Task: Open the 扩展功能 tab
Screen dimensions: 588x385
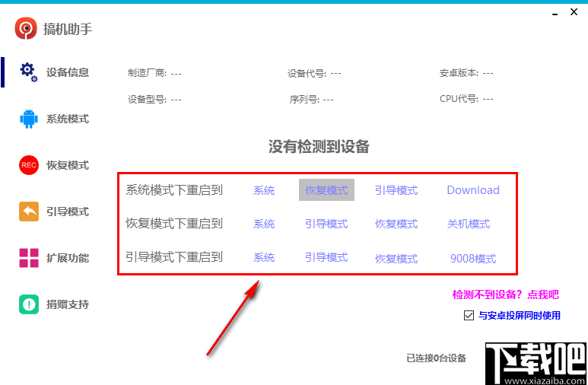Action: 68,258
